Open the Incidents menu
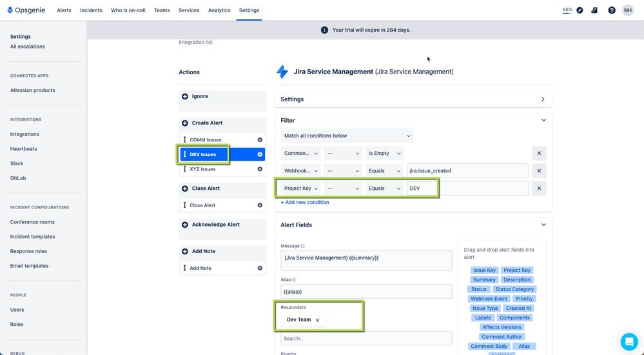The image size is (644, 355). click(x=91, y=10)
